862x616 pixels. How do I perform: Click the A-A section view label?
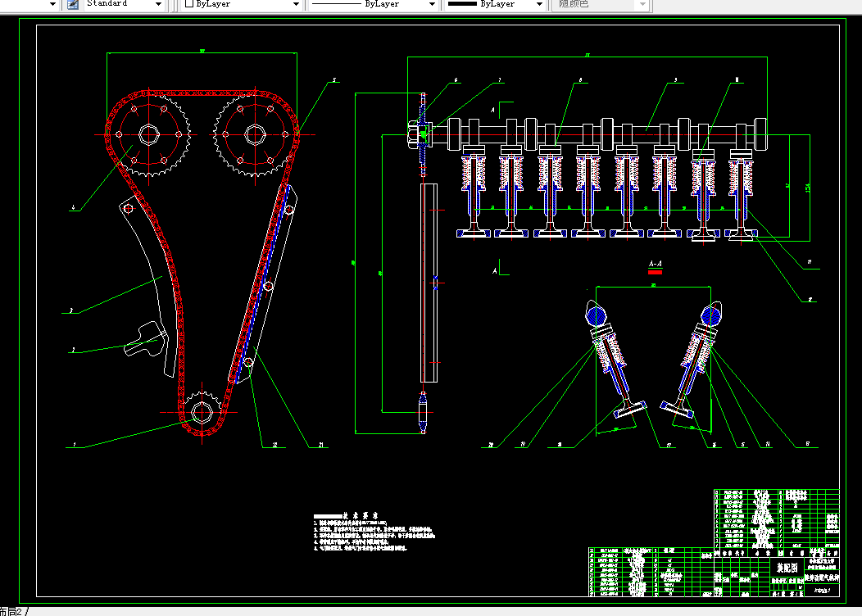pos(656,264)
